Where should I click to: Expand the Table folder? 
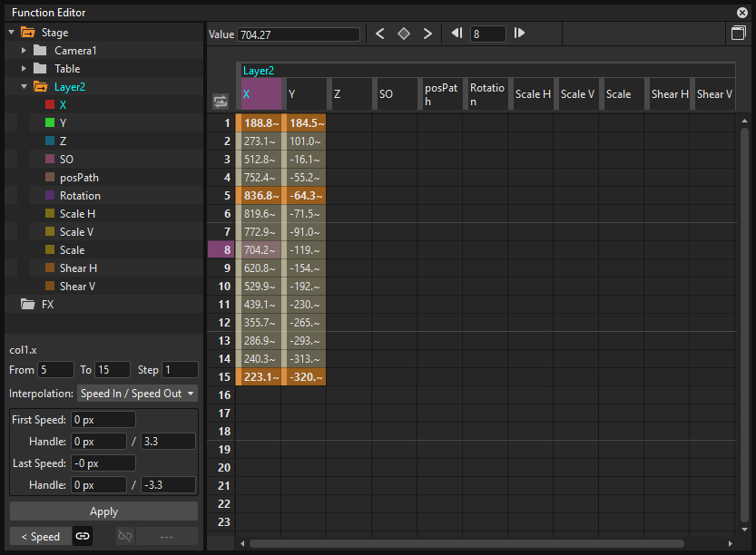click(x=24, y=68)
